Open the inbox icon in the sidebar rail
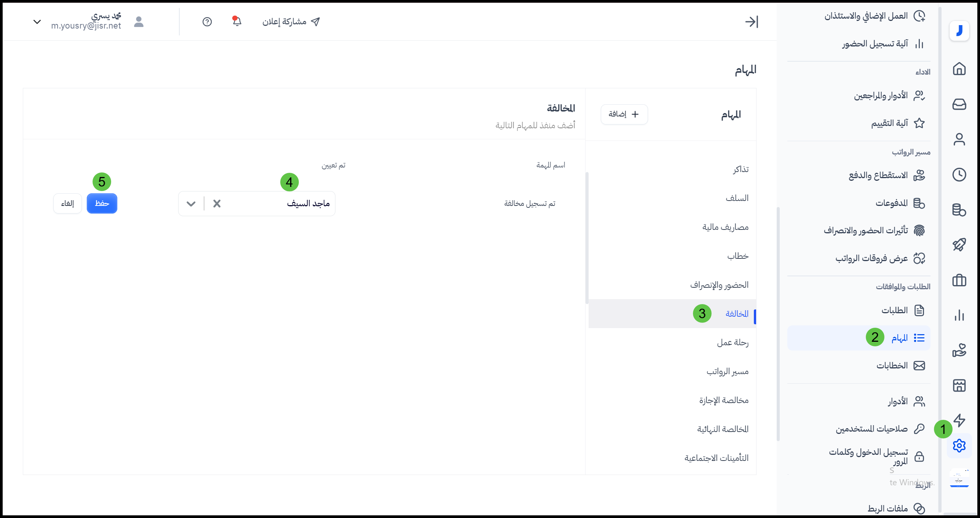 pyautogui.click(x=959, y=104)
